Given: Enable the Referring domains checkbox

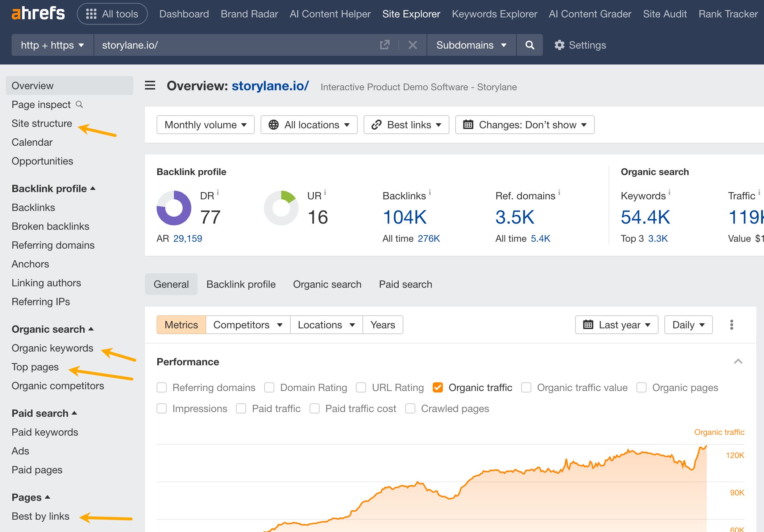Looking at the screenshot, I should pos(162,387).
